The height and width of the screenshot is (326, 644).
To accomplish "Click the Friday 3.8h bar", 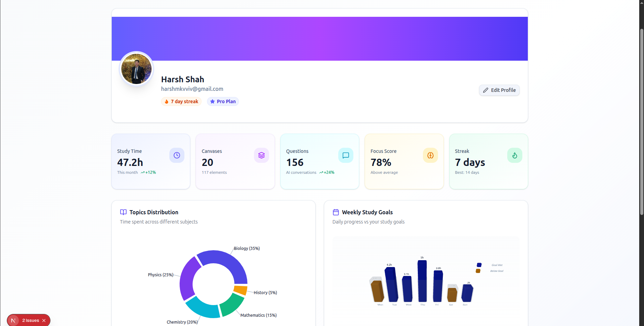I will coord(438,286).
